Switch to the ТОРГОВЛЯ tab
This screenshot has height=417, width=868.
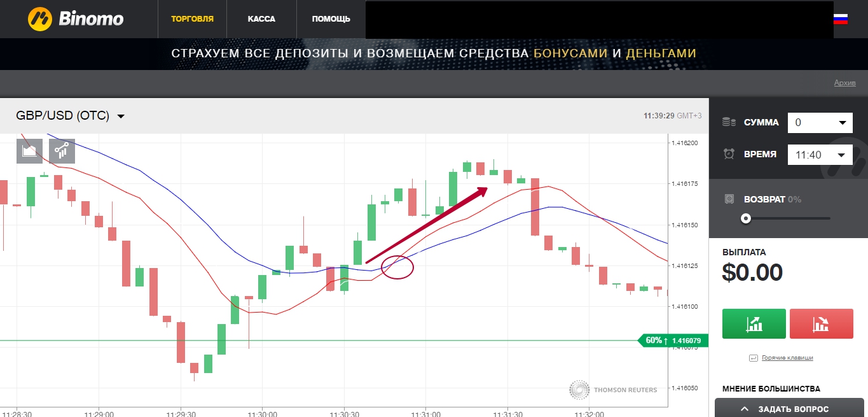tap(192, 19)
